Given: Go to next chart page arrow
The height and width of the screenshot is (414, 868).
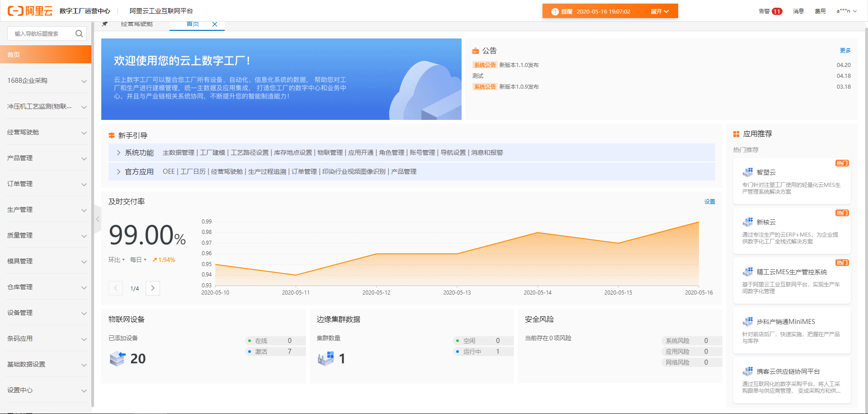Looking at the screenshot, I should 153,288.
